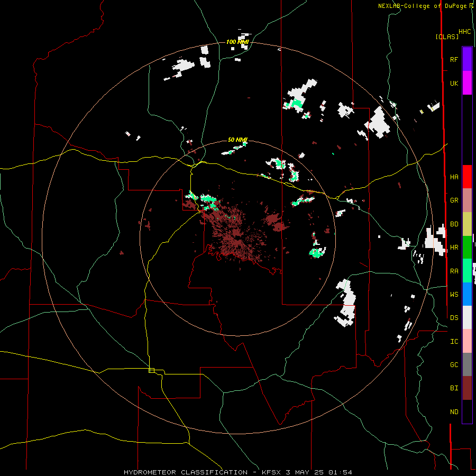Click the "HHC" product label
The height and width of the screenshot is (476, 476).
coord(465,32)
